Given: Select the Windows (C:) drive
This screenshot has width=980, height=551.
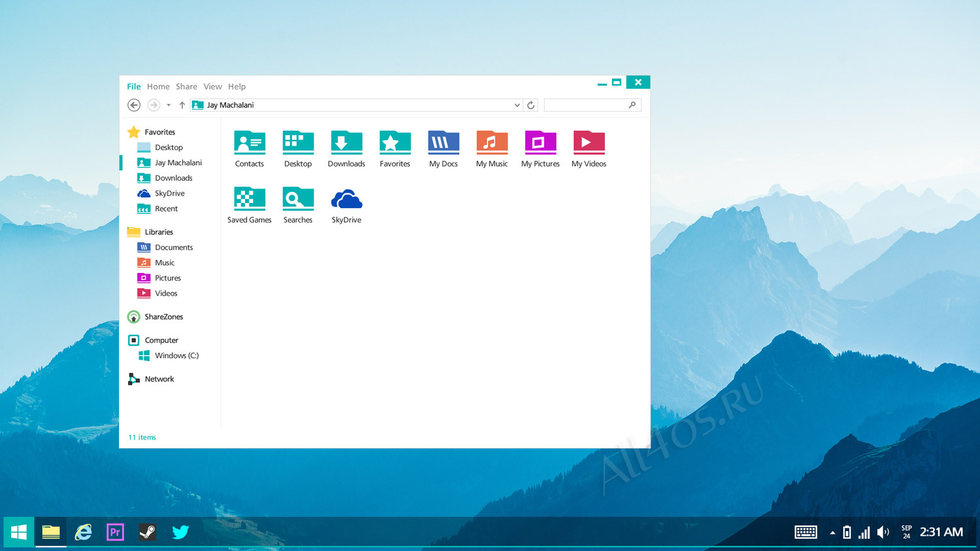Looking at the screenshot, I should pyautogui.click(x=176, y=356).
